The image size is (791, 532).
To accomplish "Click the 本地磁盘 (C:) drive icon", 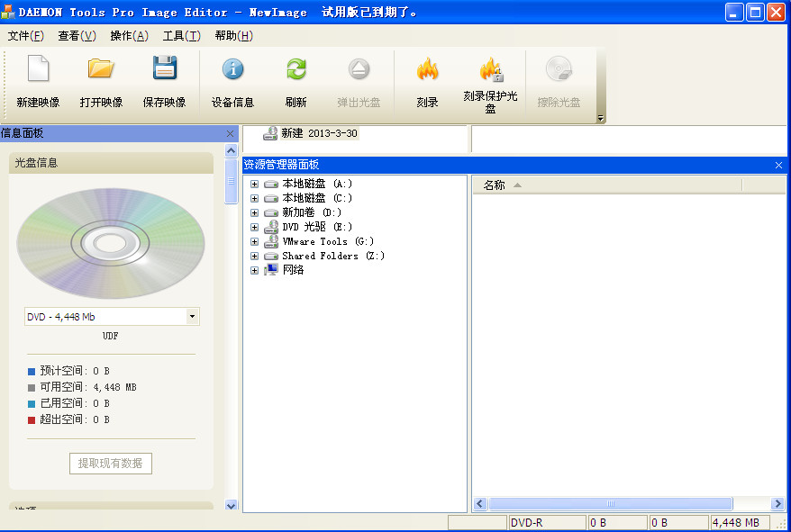I will pos(271,198).
